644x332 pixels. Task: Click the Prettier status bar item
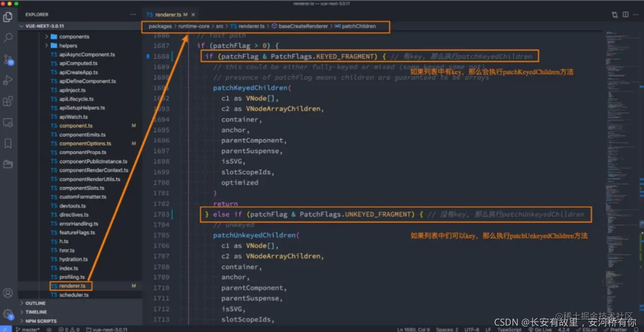click(615, 330)
